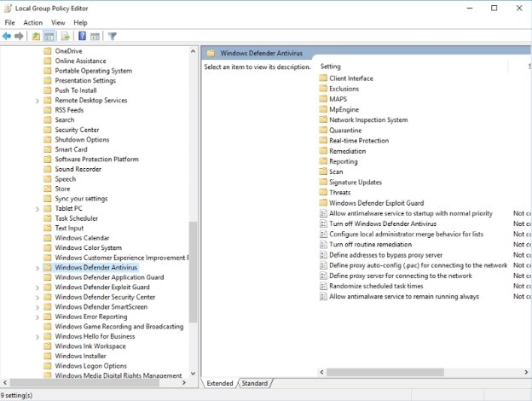Image resolution: width=532 pixels, height=401 pixels.
Task: Click the Export List toolbar icon
Action: [x=65, y=37]
